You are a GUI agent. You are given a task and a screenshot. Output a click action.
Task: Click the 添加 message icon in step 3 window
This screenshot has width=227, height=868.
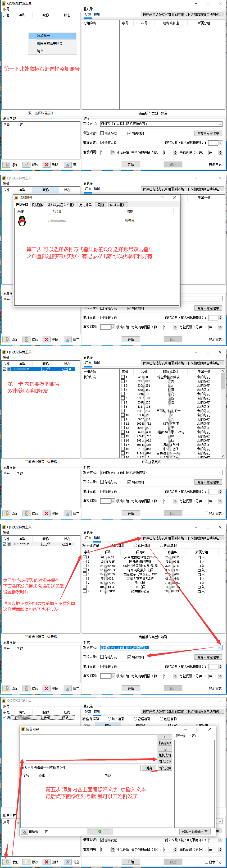7,513
